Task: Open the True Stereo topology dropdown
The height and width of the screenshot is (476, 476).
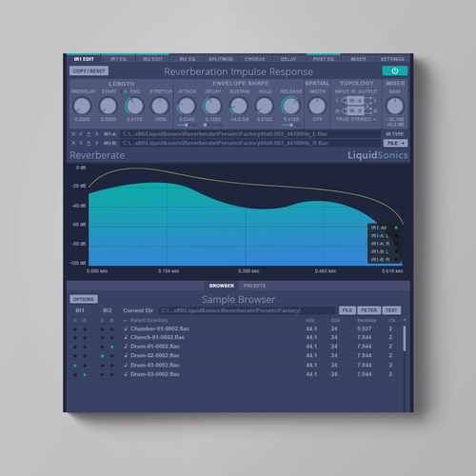Action: click(x=356, y=119)
